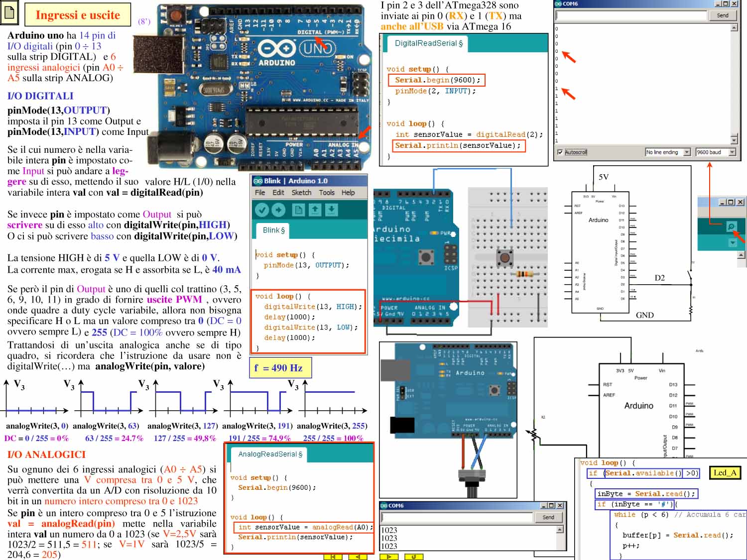Open the Edit menu in Blink window

[278, 193]
